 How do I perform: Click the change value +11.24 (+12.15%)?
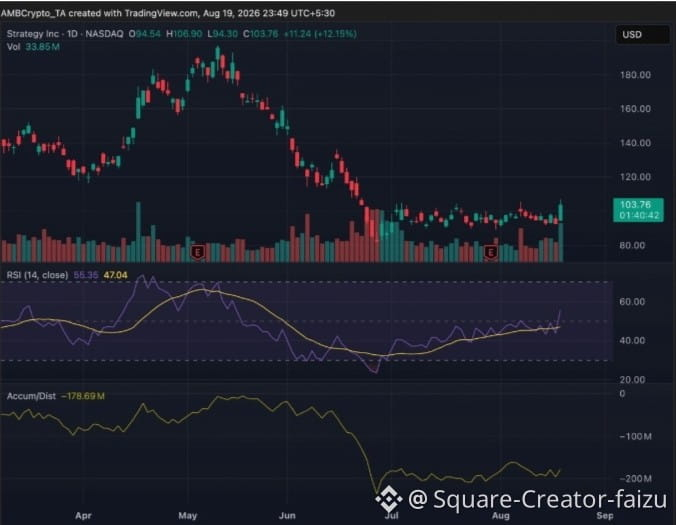click(320, 34)
